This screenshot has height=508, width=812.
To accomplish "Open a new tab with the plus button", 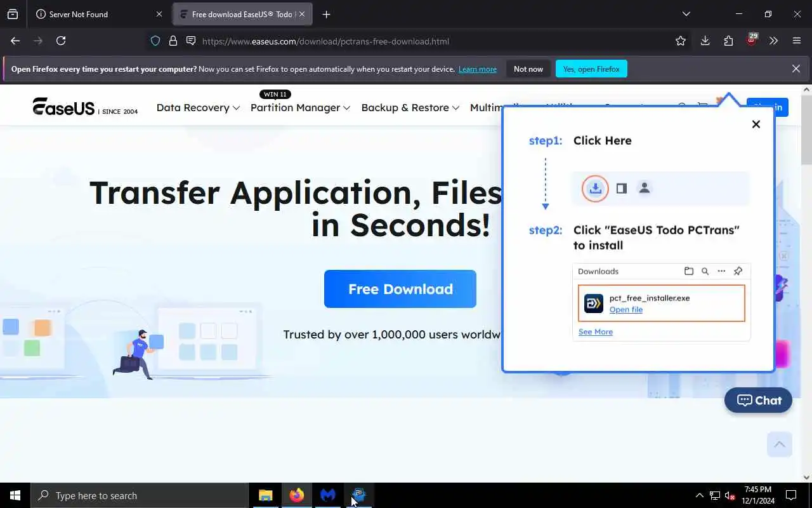I will 326,14.
